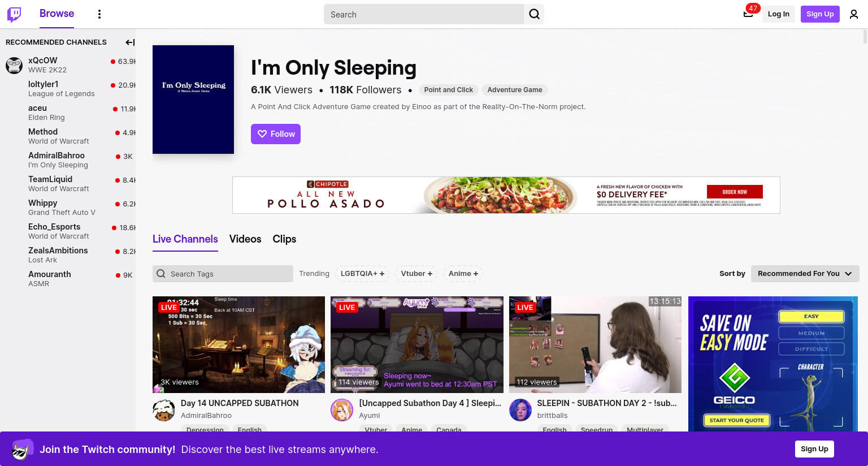Open the brittballs channel name link
Image resolution: width=868 pixels, height=466 pixels.
(x=552, y=416)
